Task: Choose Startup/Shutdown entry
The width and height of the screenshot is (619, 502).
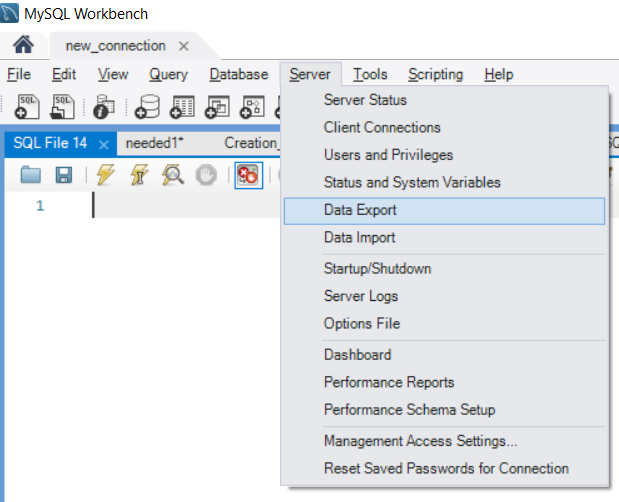Action: coord(444,268)
